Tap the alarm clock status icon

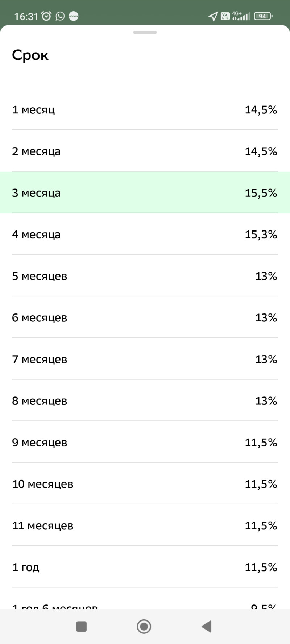[x=46, y=16]
